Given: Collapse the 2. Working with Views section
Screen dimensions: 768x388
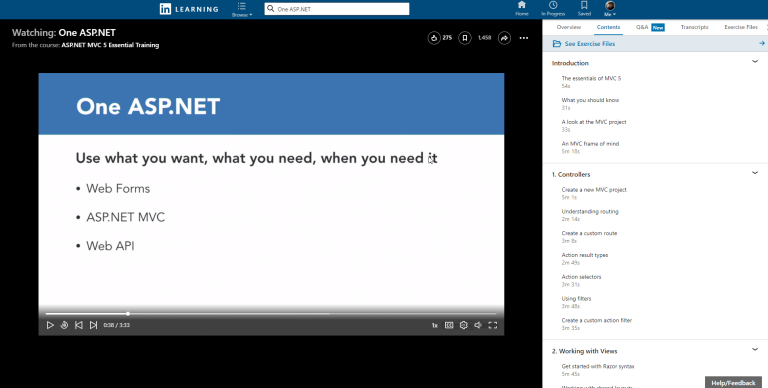Looking at the screenshot, I should click(x=755, y=350).
